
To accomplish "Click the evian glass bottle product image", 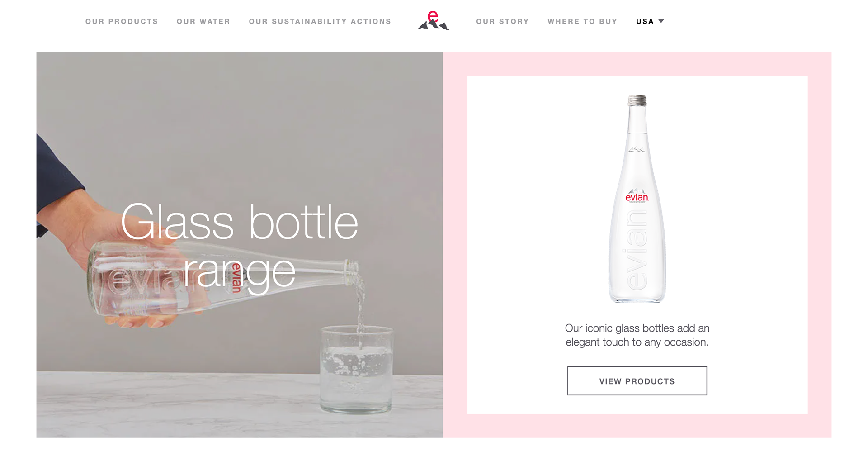I will (x=637, y=199).
